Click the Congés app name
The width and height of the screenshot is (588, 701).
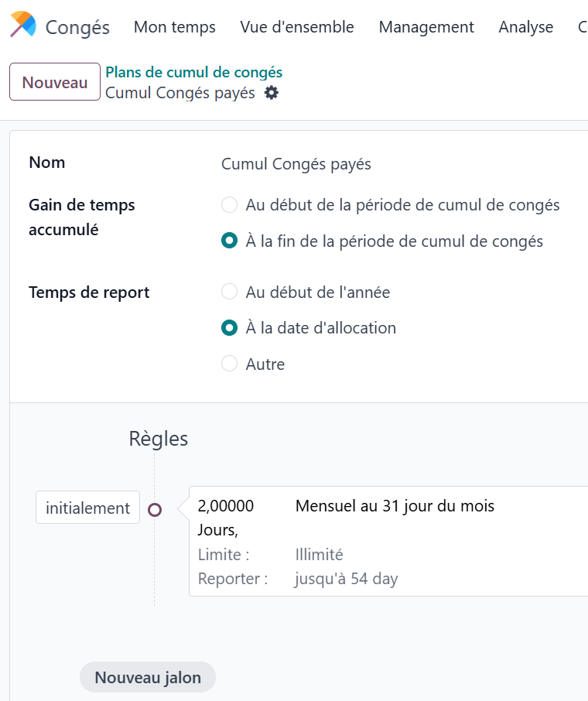[x=77, y=28]
